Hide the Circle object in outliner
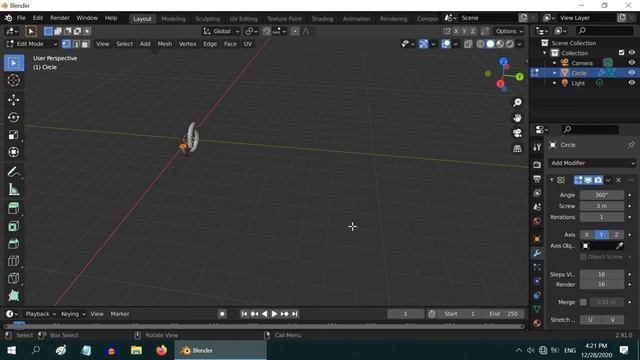640x360 pixels. [x=631, y=73]
